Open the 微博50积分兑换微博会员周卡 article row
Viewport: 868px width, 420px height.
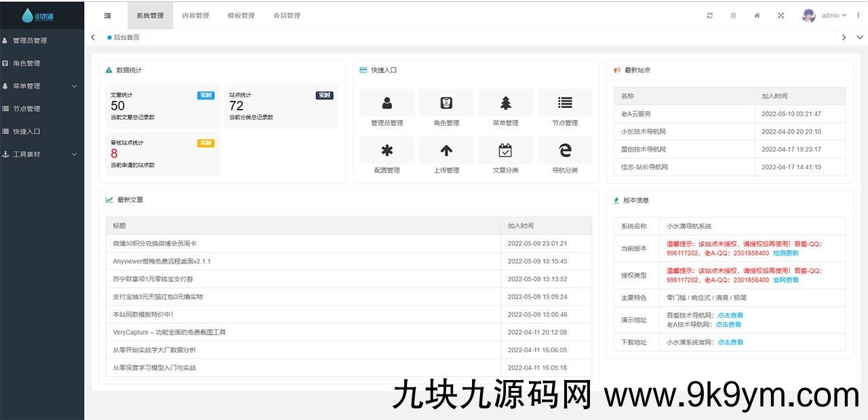155,243
